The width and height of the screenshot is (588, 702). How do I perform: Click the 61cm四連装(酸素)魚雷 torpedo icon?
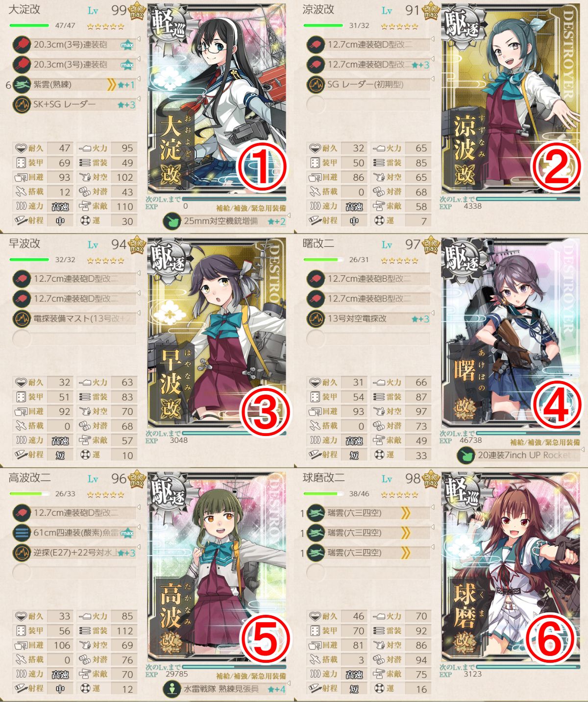pyautogui.click(x=22, y=533)
